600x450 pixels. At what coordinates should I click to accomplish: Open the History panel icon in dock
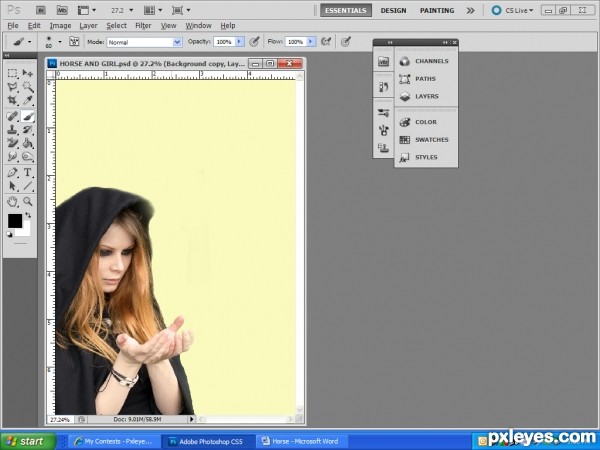(x=383, y=87)
